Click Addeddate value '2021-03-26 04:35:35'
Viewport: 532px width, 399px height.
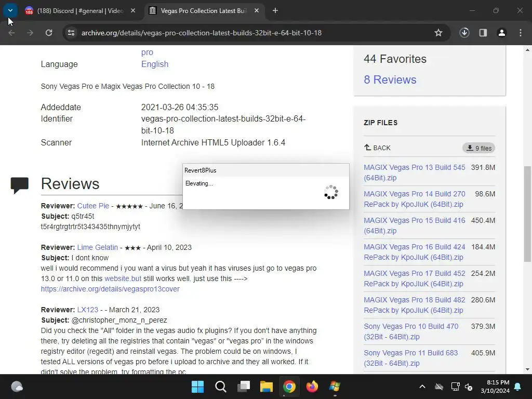179,107
